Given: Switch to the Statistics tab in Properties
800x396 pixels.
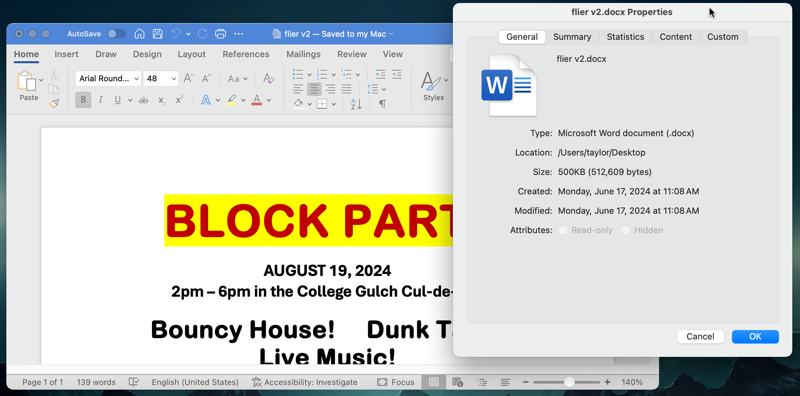Looking at the screenshot, I should tap(625, 37).
